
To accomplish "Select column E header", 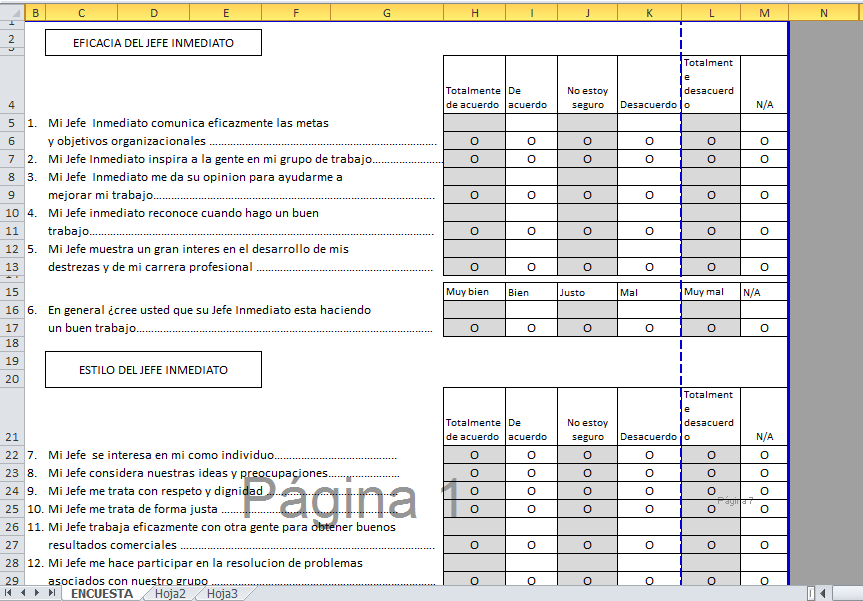I will coord(226,13).
